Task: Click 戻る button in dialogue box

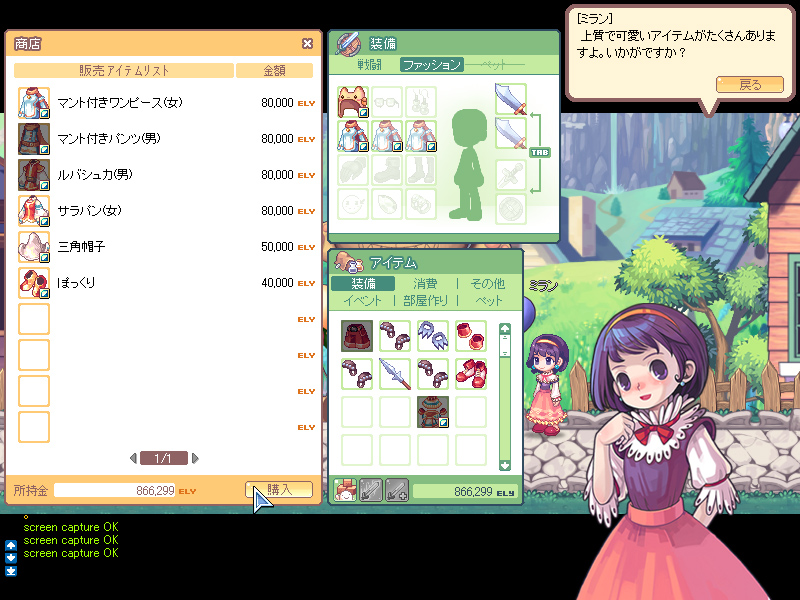Action: [749, 85]
